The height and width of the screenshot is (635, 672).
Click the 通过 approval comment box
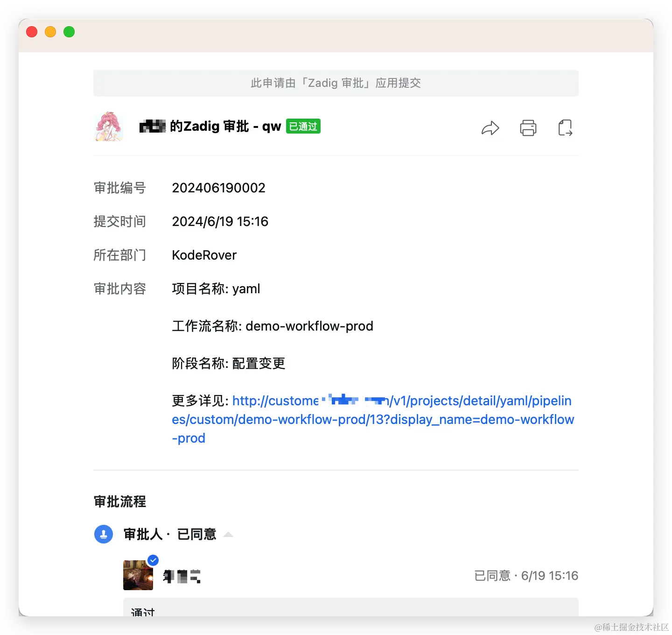(351, 607)
